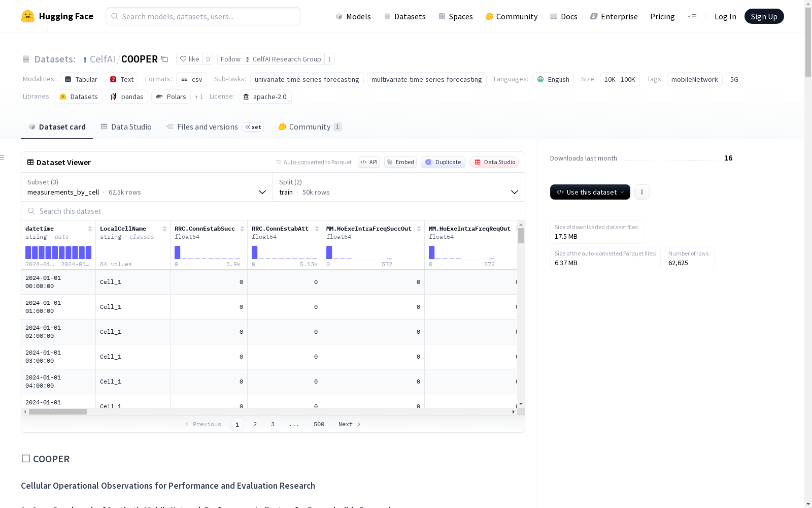Go to page 3 of results
812x508 pixels.
273,424
